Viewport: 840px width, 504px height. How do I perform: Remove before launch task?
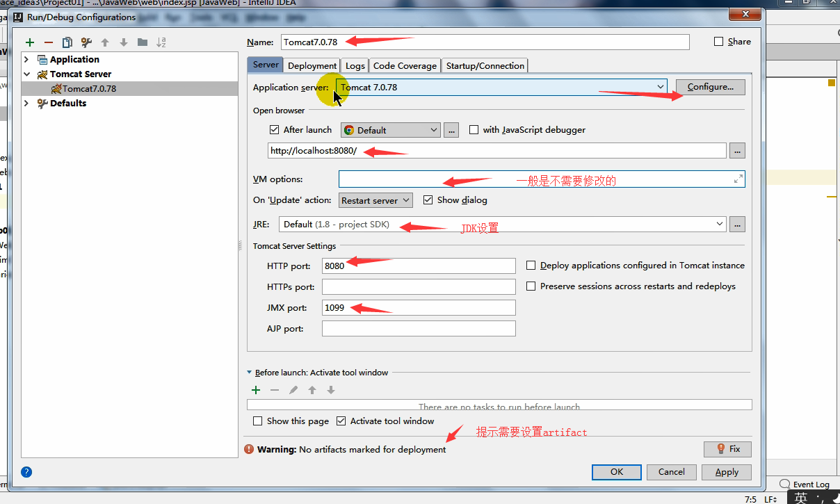[275, 390]
